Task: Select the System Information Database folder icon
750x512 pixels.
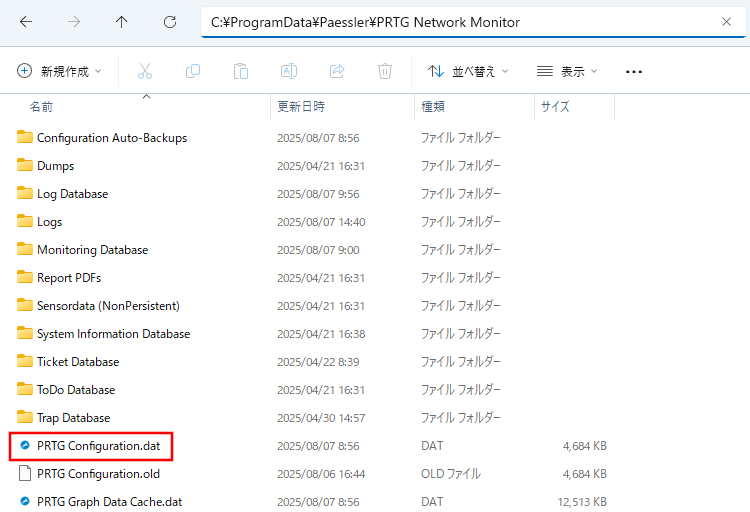Action: point(25,333)
